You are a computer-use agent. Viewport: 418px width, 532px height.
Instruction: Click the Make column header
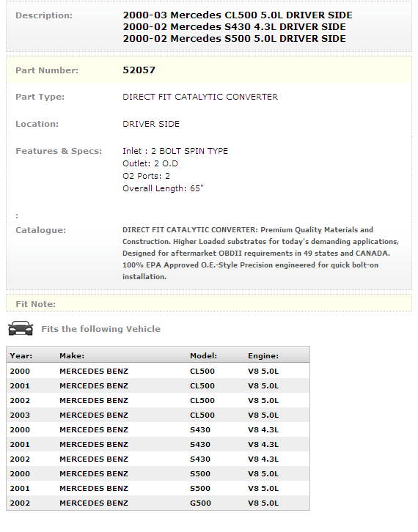tap(72, 355)
